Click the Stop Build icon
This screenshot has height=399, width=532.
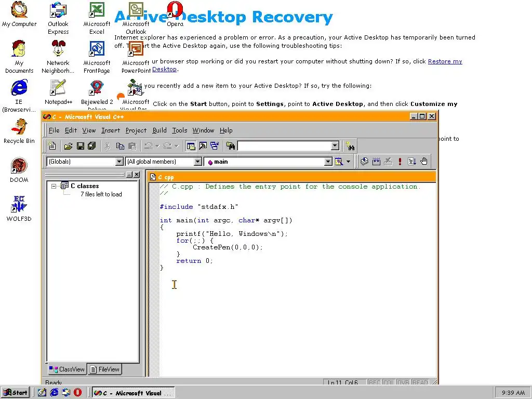point(388,162)
